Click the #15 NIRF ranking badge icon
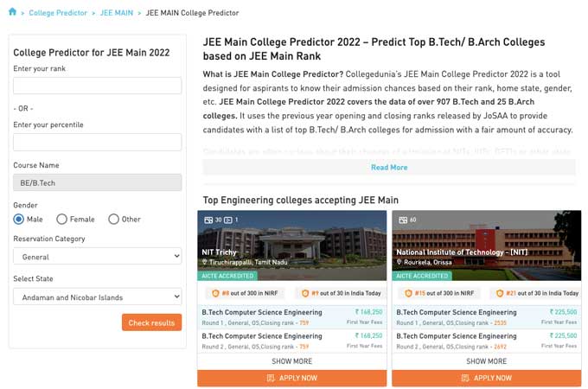The image size is (588, 389). 408,293
